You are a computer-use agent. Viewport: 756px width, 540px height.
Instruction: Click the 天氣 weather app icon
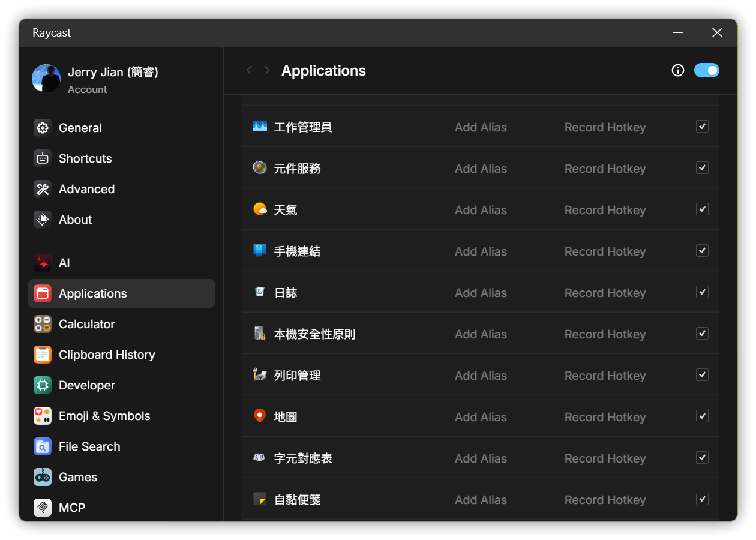pyautogui.click(x=260, y=209)
